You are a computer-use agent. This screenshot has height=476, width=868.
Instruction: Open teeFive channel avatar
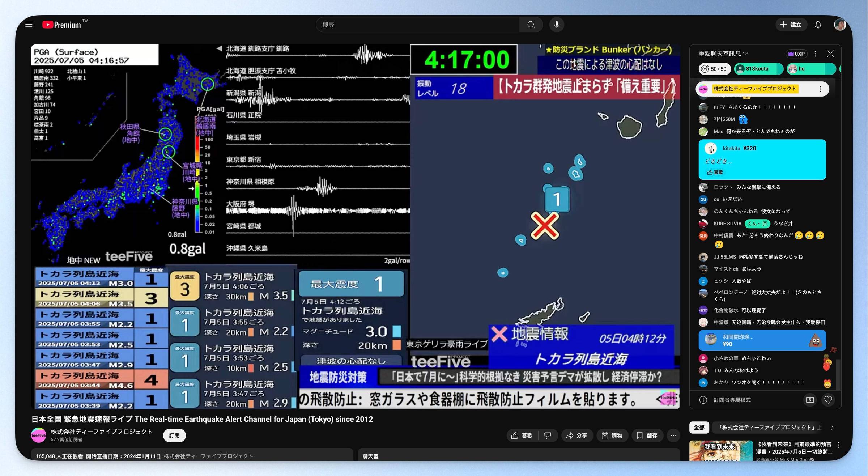(x=38, y=435)
